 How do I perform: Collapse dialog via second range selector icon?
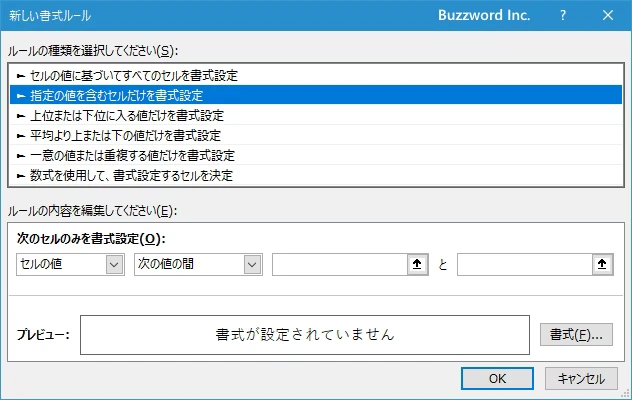click(x=602, y=265)
